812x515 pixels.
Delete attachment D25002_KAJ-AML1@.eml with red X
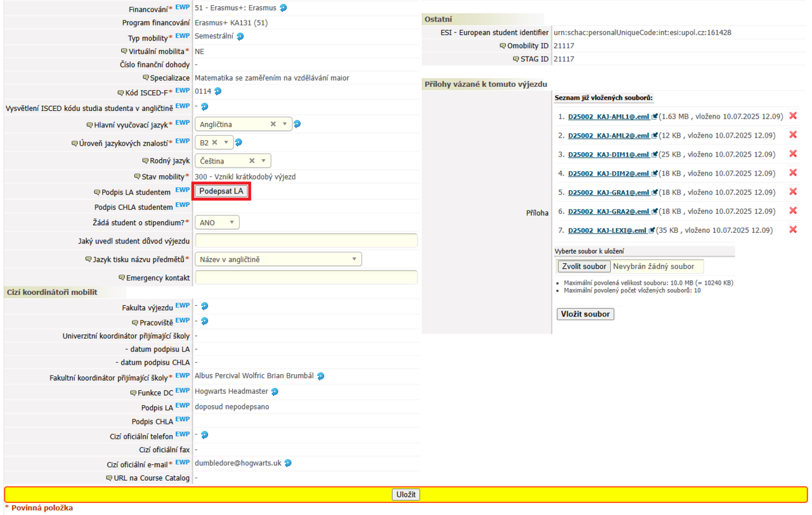pos(792,116)
